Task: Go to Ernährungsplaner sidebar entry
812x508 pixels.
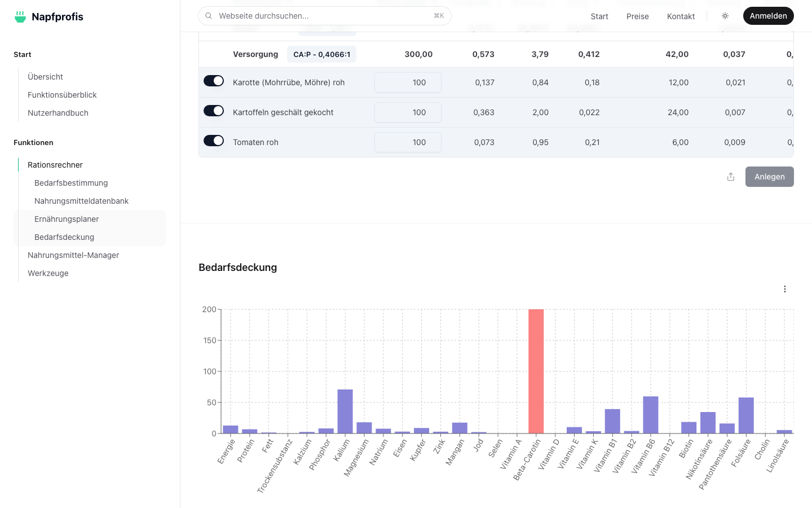Action: [67, 219]
